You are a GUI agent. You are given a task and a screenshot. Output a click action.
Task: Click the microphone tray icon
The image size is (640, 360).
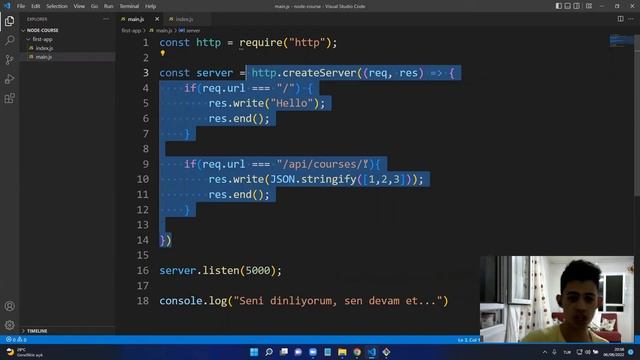point(554,352)
